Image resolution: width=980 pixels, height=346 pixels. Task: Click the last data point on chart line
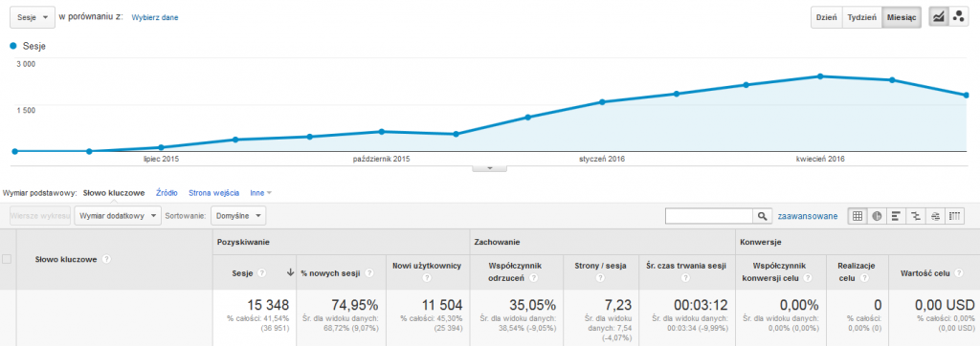point(967,95)
